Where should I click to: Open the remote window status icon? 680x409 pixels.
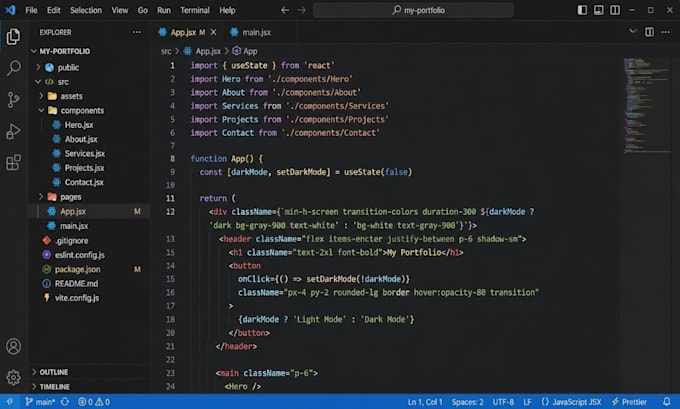click(x=10, y=402)
